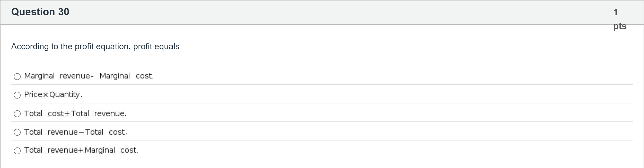Choose the "Price×Quantity" radio button

pyautogui.click(x=17, y=95)
